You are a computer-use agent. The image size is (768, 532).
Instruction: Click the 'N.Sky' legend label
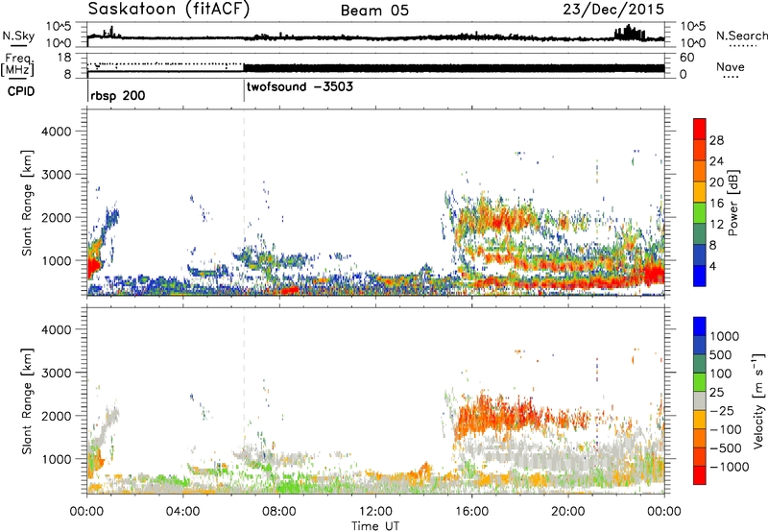(18, 36)
